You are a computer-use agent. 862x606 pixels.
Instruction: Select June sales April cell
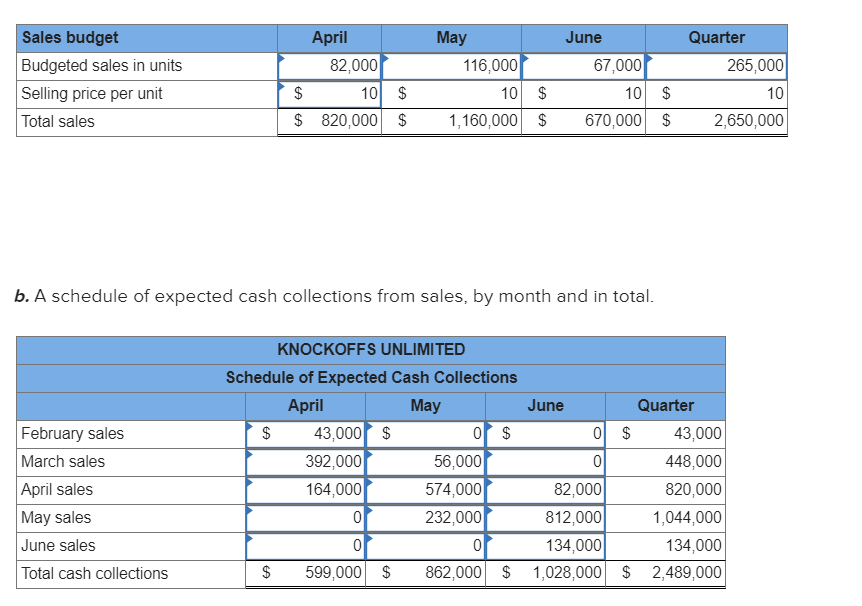point(306,546)
